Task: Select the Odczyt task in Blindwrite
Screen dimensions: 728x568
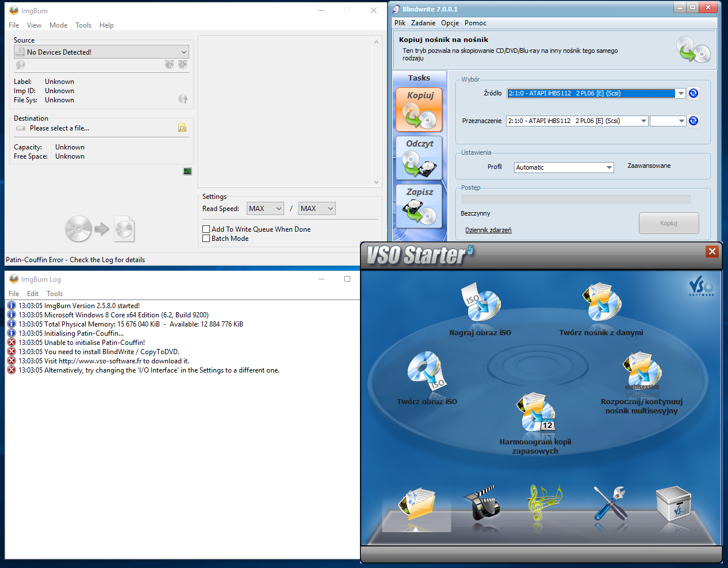Action: click(x=419, y=158)
